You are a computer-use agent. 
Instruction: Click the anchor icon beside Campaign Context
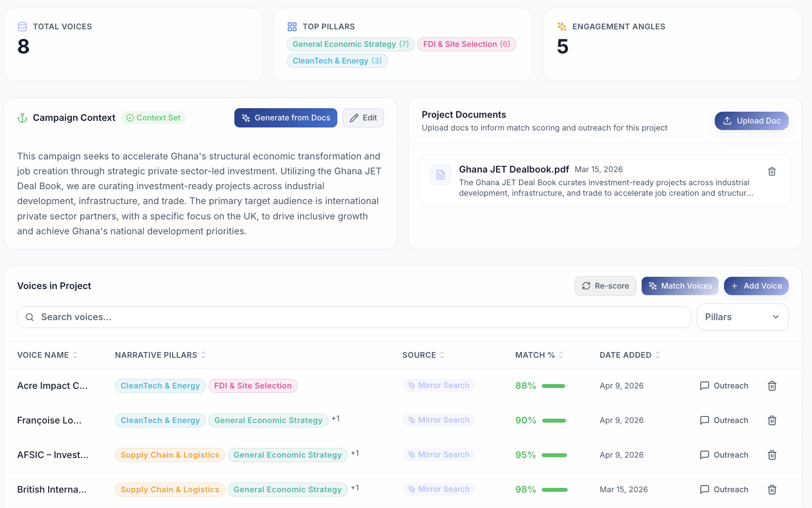coord(22,118)
